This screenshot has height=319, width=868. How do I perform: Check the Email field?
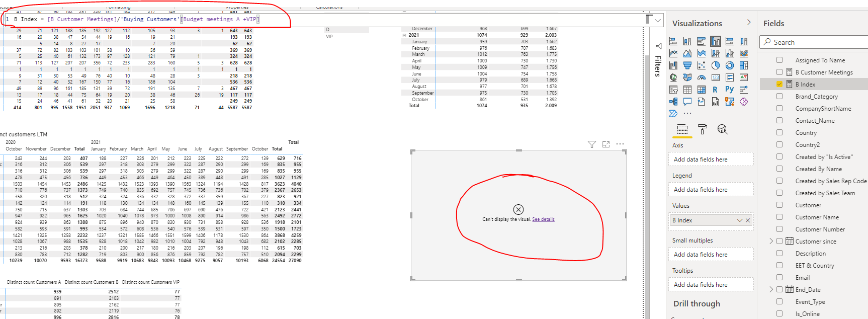779,277
